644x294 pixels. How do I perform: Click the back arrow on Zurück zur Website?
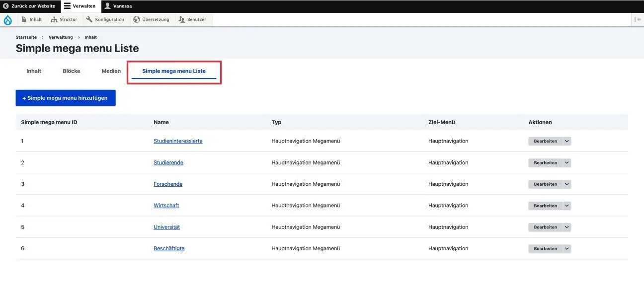[5, 6]
